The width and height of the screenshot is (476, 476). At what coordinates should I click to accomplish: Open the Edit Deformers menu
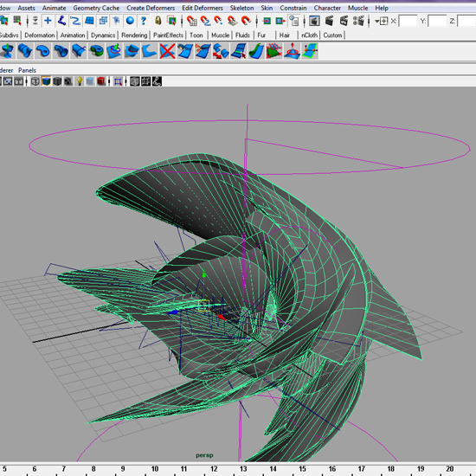pyautogui.click(x=203, y=8)
